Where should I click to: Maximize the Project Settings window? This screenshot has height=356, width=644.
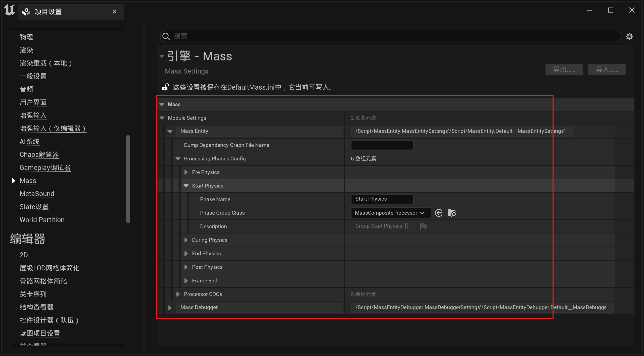pyautogui.click(x=611, y=10)
